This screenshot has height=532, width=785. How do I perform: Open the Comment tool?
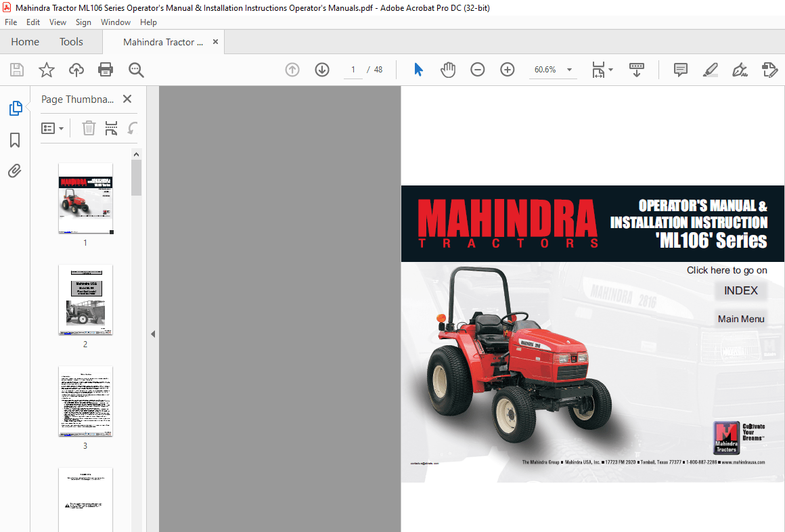tap(679, 70)
